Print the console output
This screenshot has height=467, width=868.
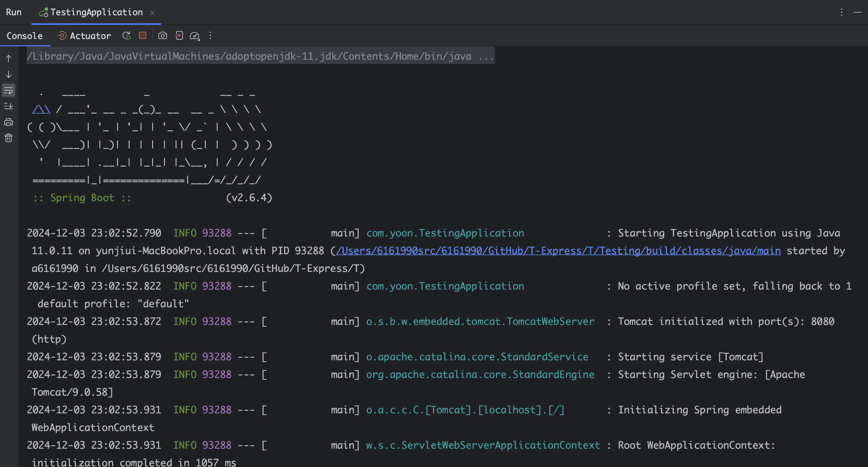tap(9, 122)
